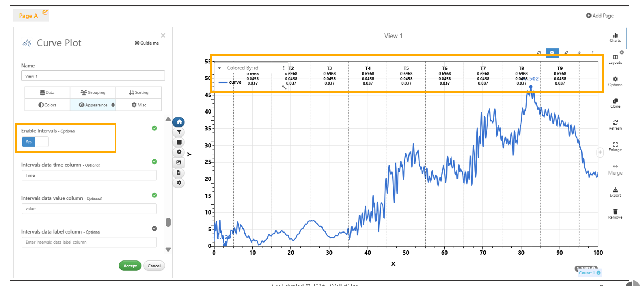Open Charts from the right sidebar
This screenshot has height=286, width=644.
615,37
